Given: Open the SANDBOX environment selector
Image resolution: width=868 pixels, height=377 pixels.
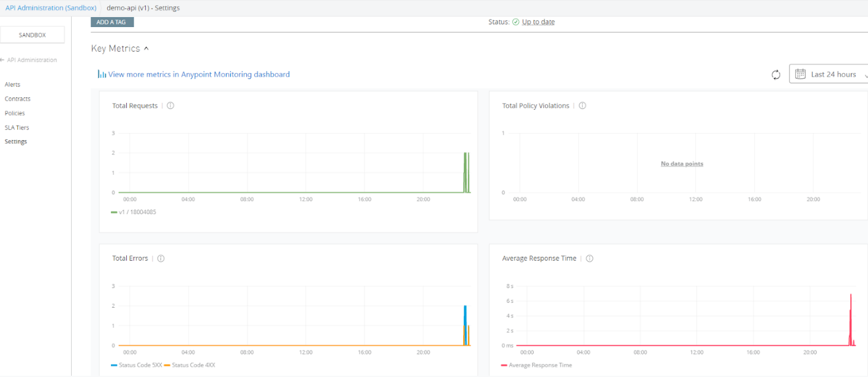Looking at the screenshot, I should click(x=32, y=35).
